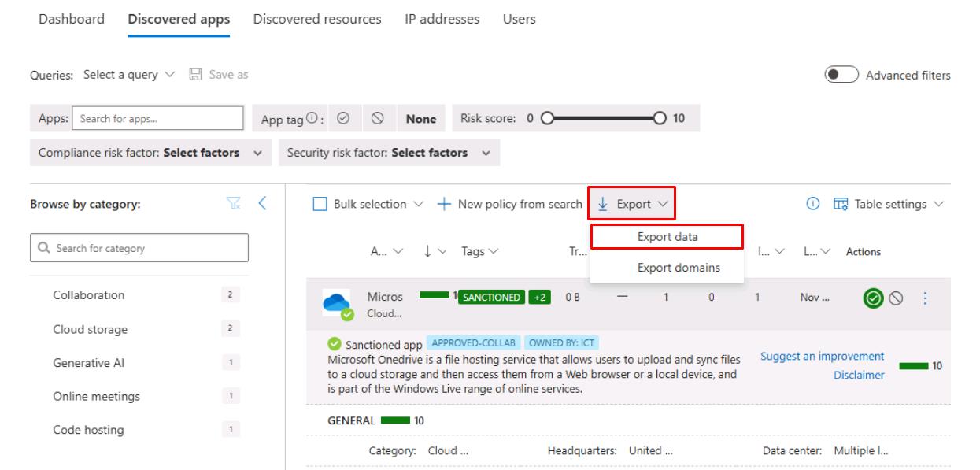
Task: Switch to the Discovered resources tab
Action: click(x=317, y=20)
